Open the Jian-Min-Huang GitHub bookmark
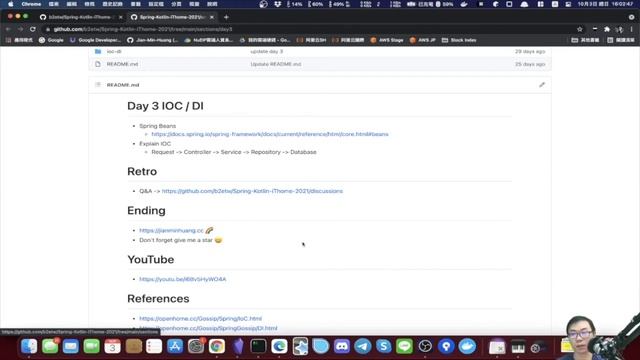 pyautogui.click(x=152, y=40)
